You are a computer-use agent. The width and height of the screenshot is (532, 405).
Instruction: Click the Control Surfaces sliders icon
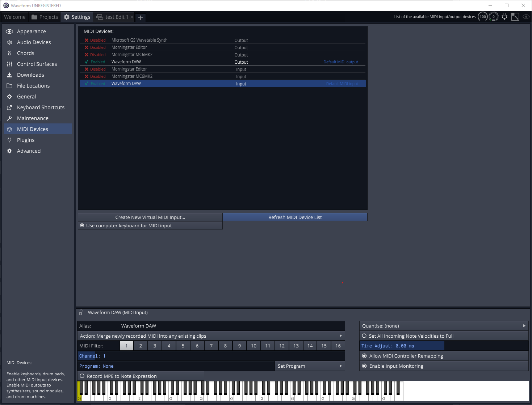tap(9, 64)
